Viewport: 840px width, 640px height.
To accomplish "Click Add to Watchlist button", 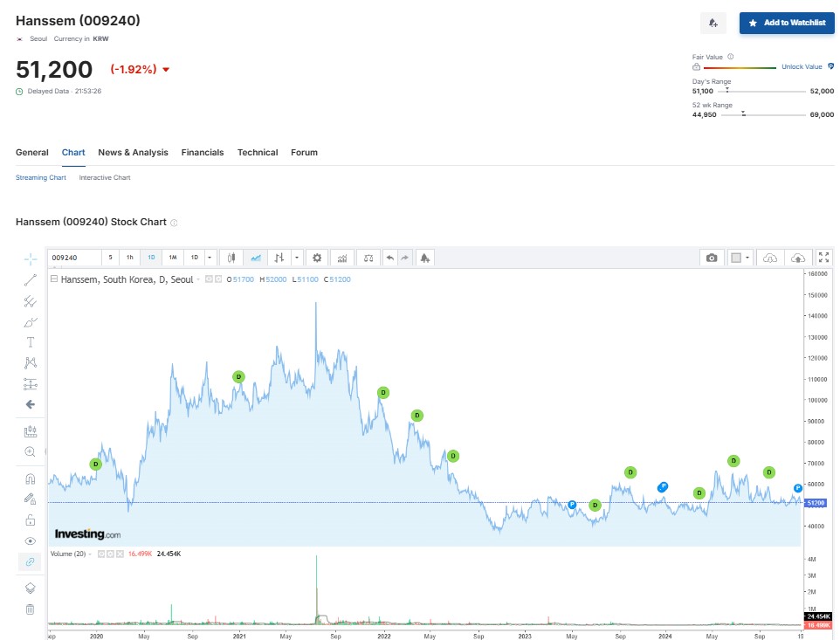I will point(787,23).
